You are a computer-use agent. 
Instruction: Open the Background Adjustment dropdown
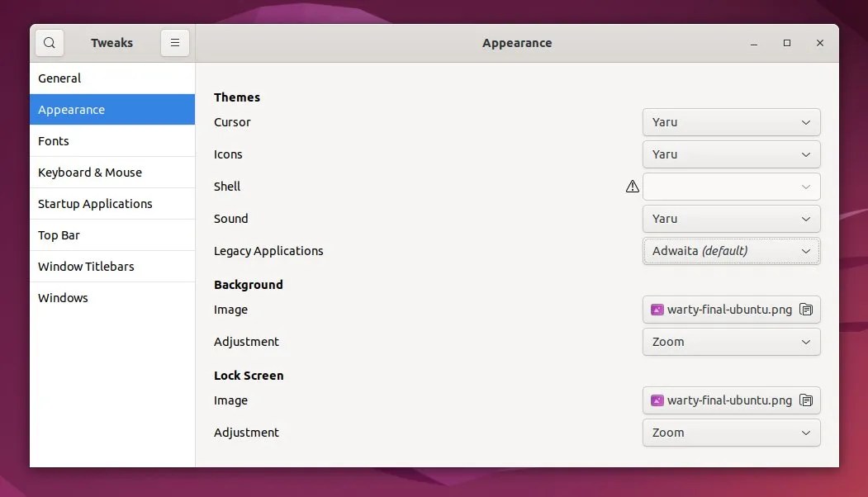(731, 342)
